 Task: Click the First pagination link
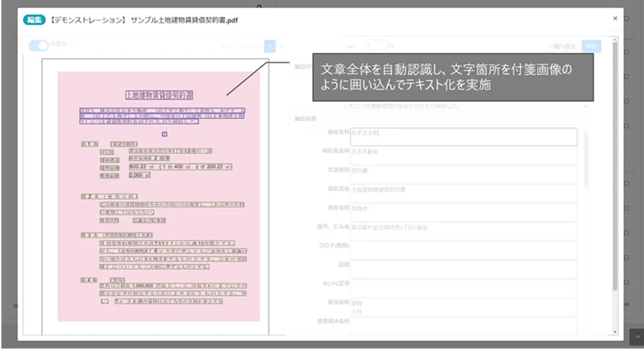point(226,46)
